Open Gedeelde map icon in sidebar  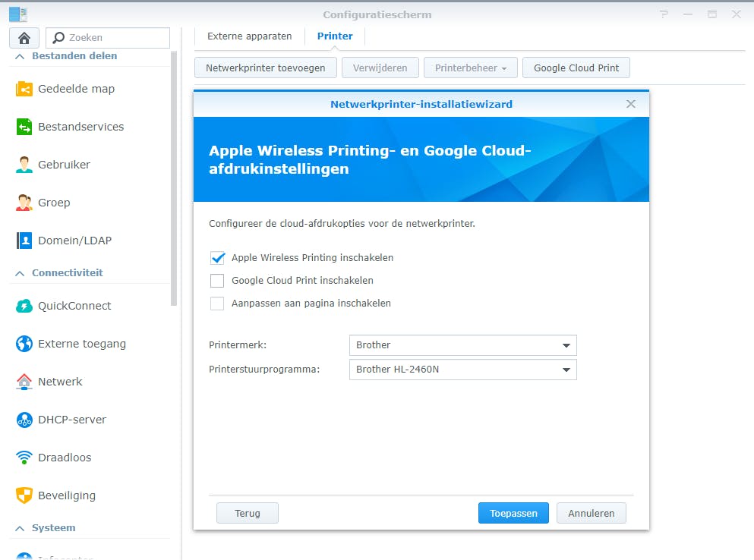pos(24,89)
